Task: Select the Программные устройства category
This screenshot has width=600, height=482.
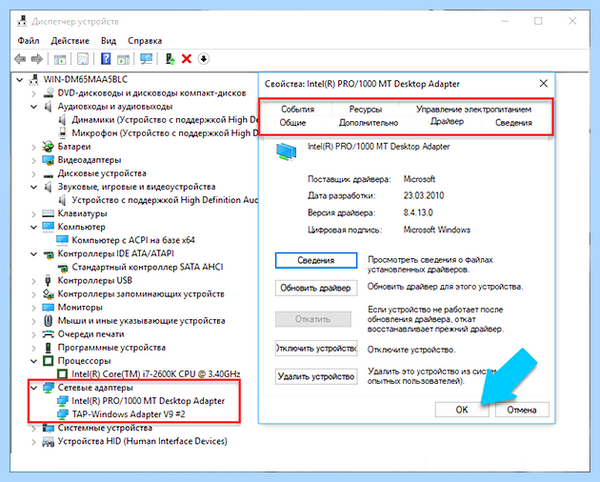Action: [112, 347]
